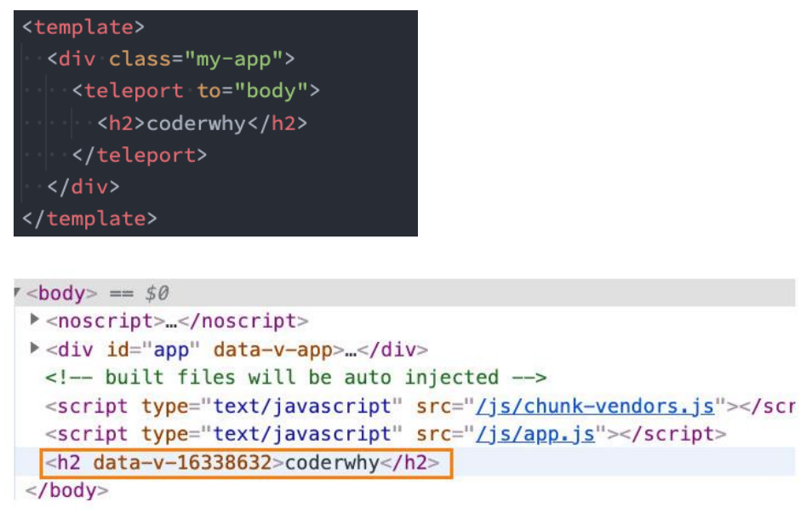Image resolution: width=812 pixels, height=519 pixels.
Task: Select the closing /body tag row
Action: click(66, 491)
